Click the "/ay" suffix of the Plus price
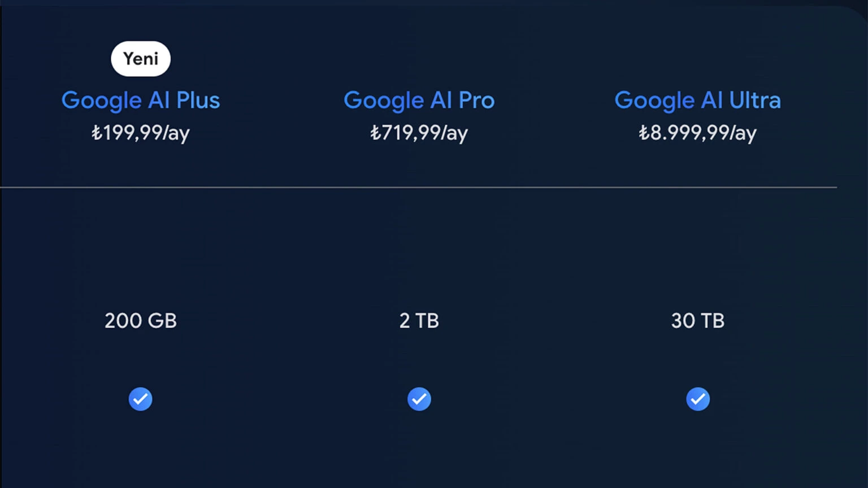The width and height of the screenshot is (868, 488). (176, 133)
